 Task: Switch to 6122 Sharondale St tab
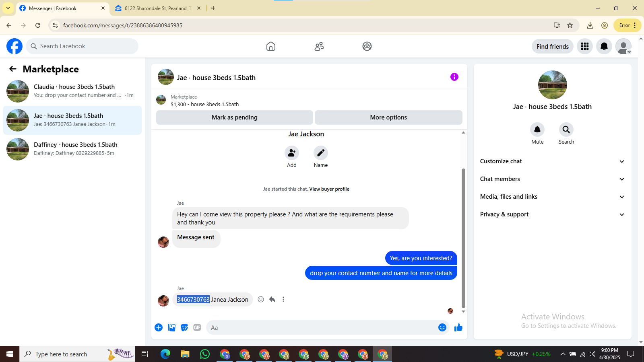point(158,8)
